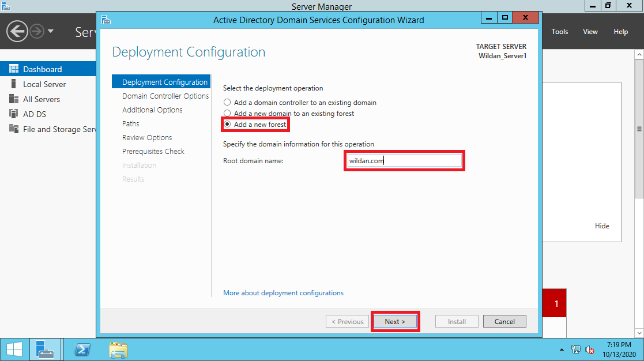Image resolution: width=644 pixels, height=361 pixels.
Task: Show hidden system tray icons
Action: [562, 350]
